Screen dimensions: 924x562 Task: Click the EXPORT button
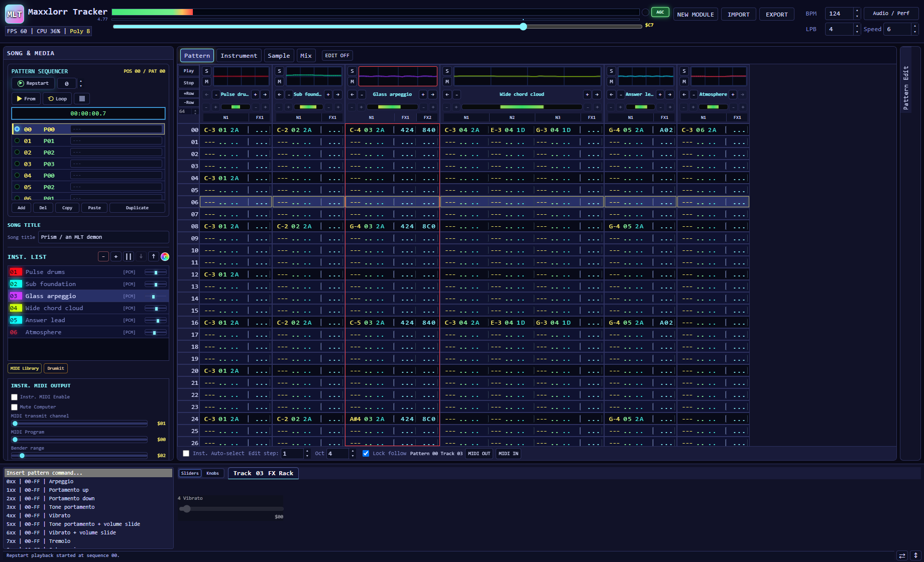(777, 15)
